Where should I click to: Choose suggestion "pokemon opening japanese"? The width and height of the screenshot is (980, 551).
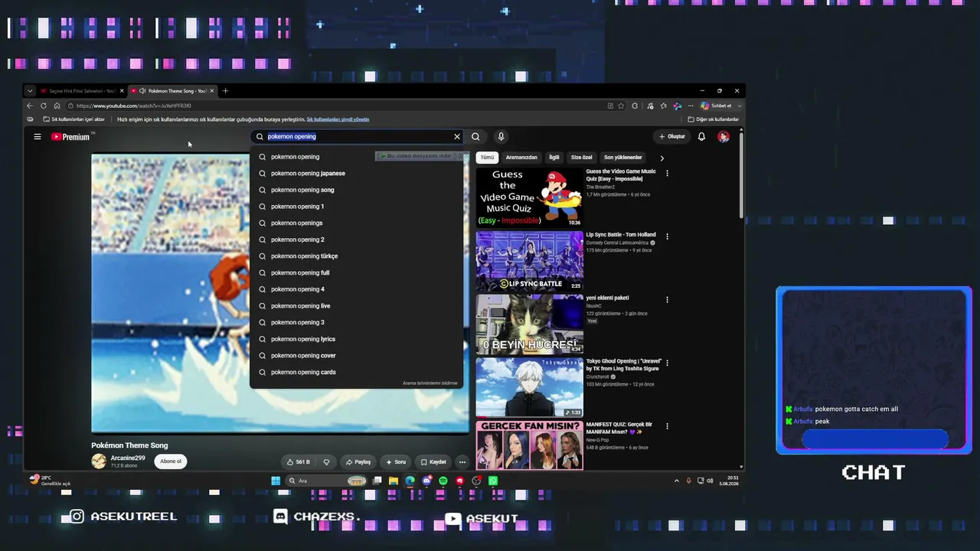point(356,174)
